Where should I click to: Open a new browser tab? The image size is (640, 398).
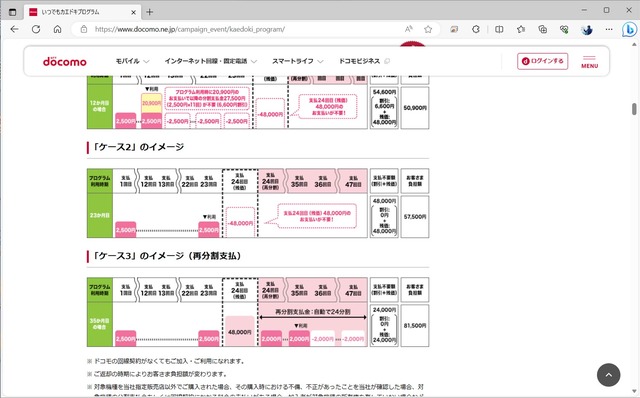149,12
